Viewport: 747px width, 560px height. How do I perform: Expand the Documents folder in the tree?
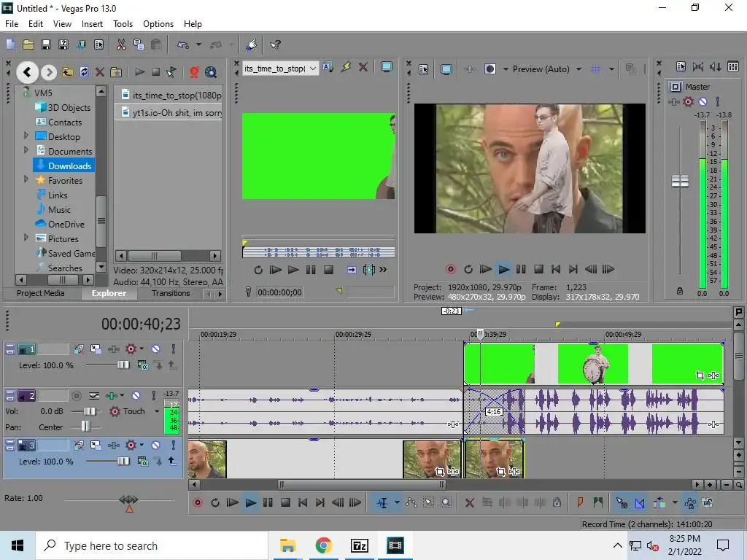pos(26,150)
